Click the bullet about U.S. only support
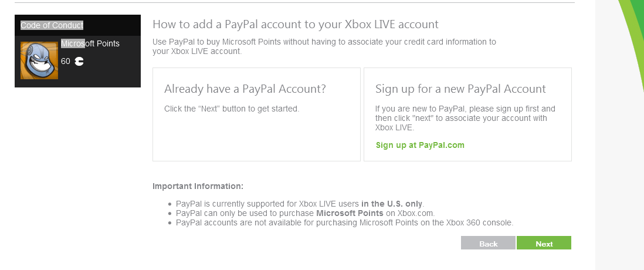 point(299,204)
